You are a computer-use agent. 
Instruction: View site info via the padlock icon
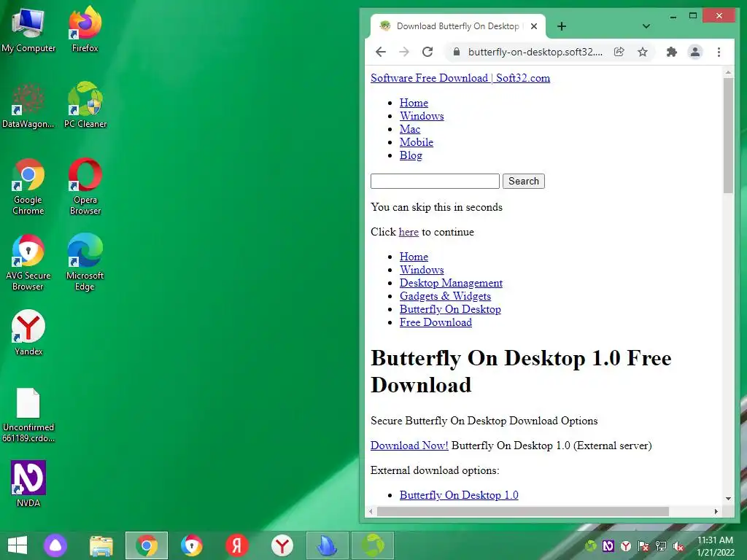[x=457, y=52]
